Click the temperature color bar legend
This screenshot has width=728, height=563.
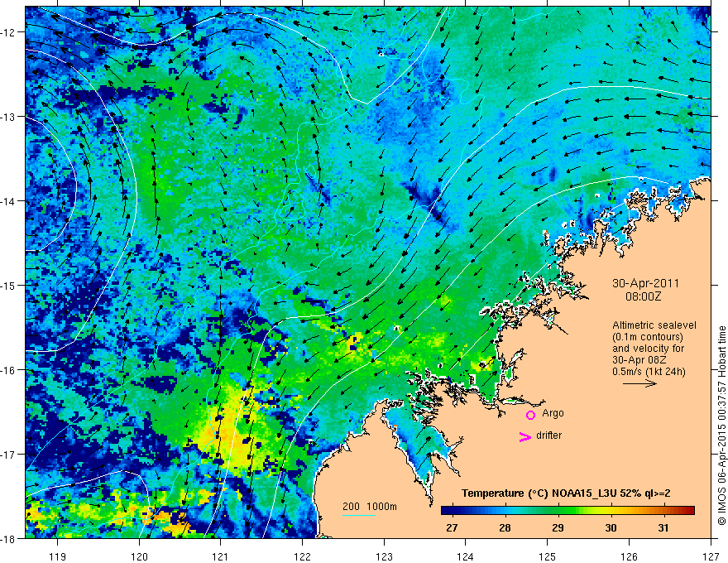(568, 510)
